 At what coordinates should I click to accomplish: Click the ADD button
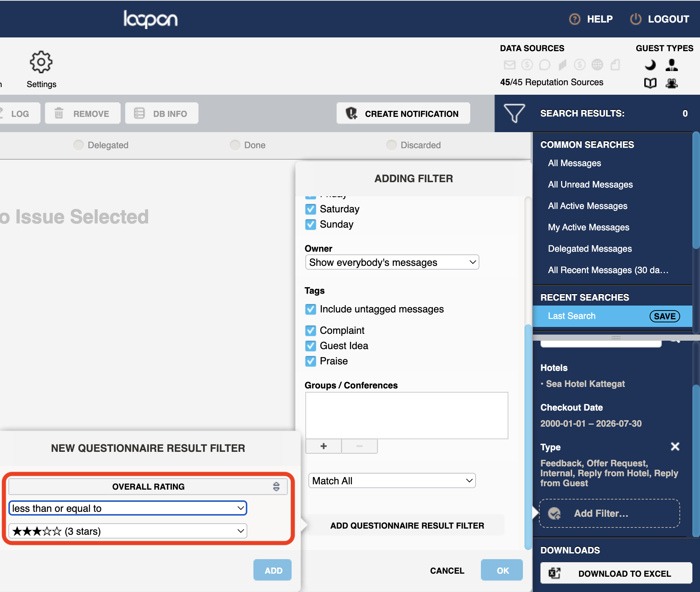273,570
